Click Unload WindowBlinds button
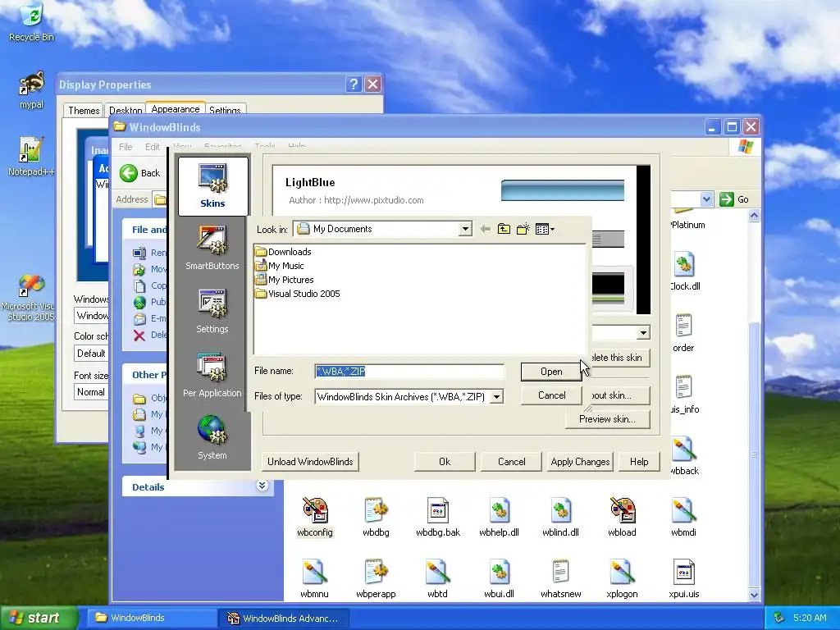 [310, 462]
